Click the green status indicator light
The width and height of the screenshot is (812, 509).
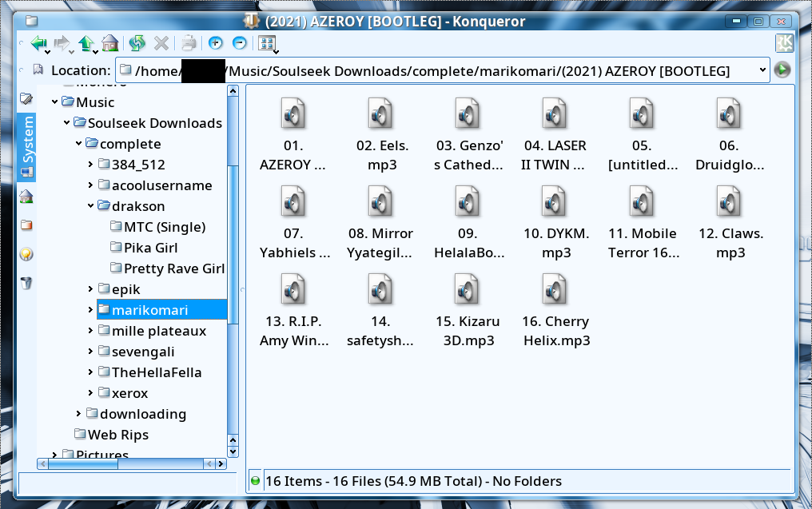click(255, 481)
